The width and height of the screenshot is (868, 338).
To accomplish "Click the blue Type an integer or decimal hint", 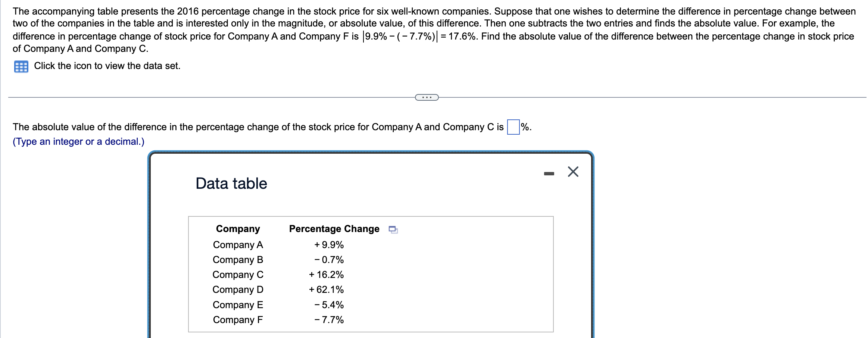I will point(78,141).
